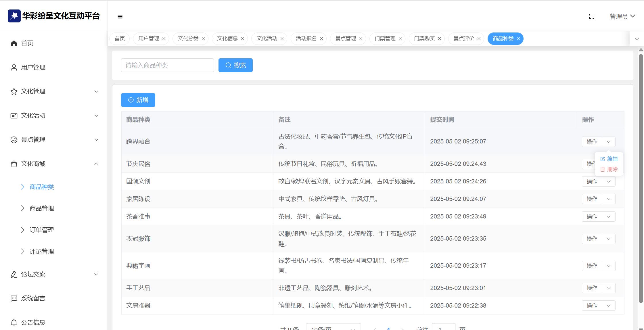Click the 新增 button
Image resolution: width=644 pixels, height=330 pixels.
[x=138, y=100]
